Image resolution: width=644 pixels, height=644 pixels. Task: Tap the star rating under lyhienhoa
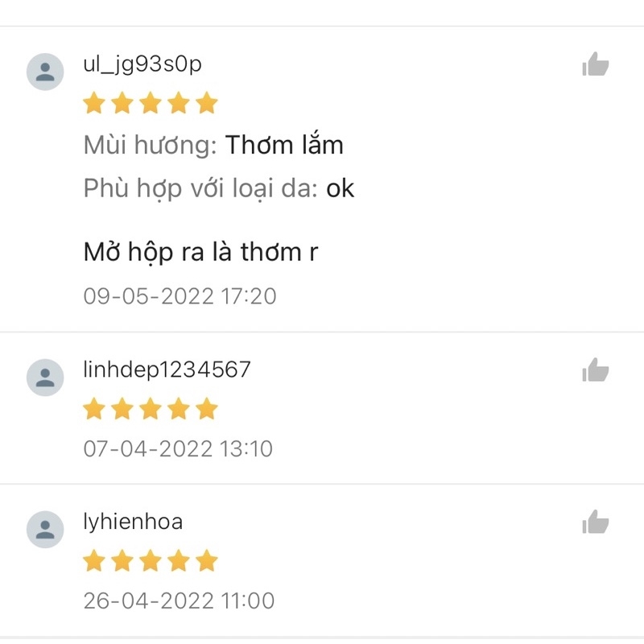(x=151, y=560)
